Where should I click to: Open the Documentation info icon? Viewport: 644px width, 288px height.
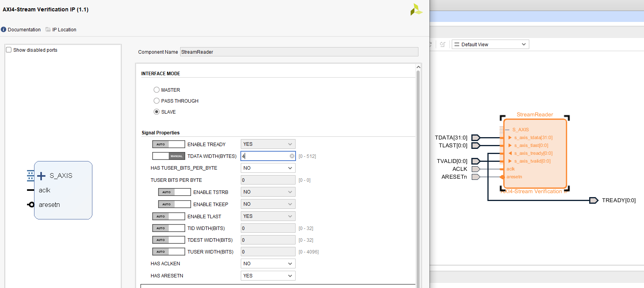[4, 29]
